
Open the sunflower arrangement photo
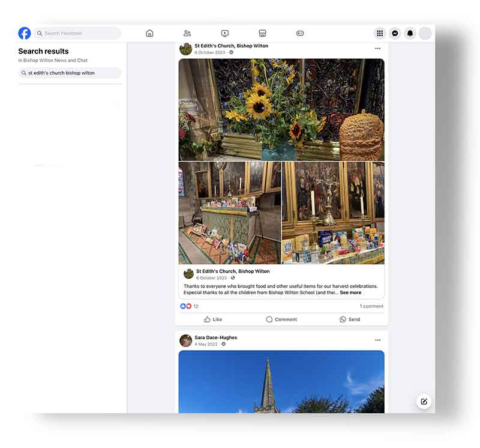pos(281,109)
